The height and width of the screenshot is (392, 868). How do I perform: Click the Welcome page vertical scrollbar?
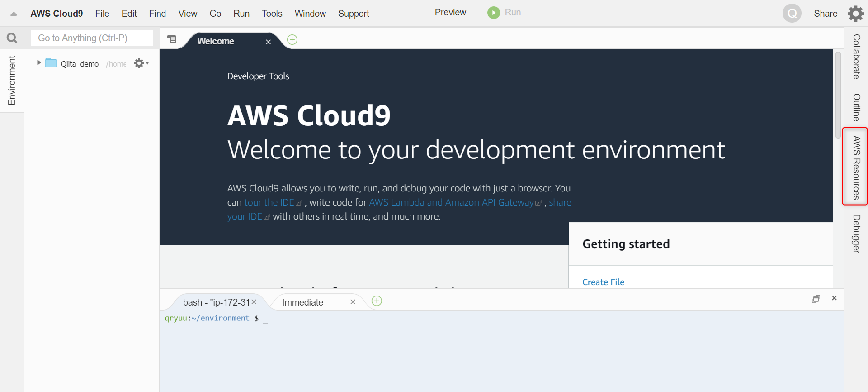click(x=838, y=95)
